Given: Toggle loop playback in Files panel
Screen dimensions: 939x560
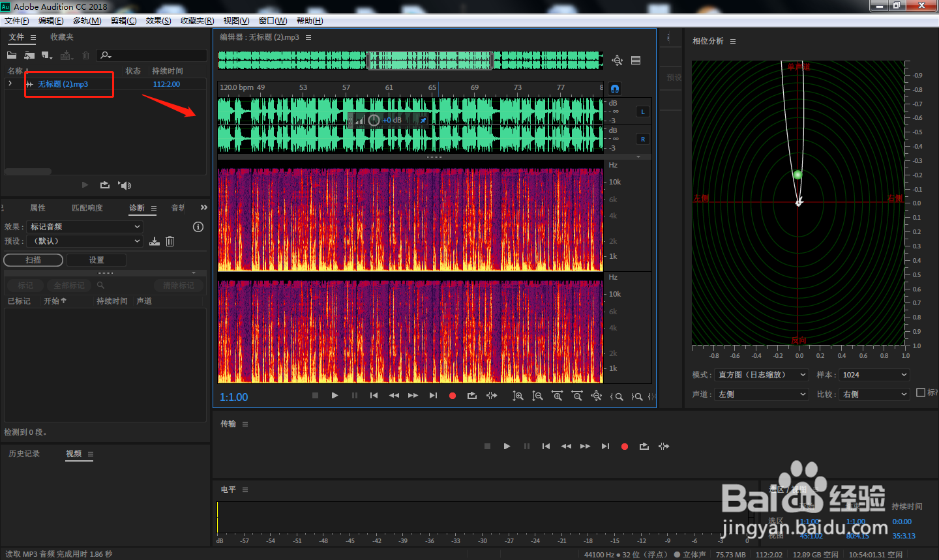Looking at the screenshot, I should (105, 185).
